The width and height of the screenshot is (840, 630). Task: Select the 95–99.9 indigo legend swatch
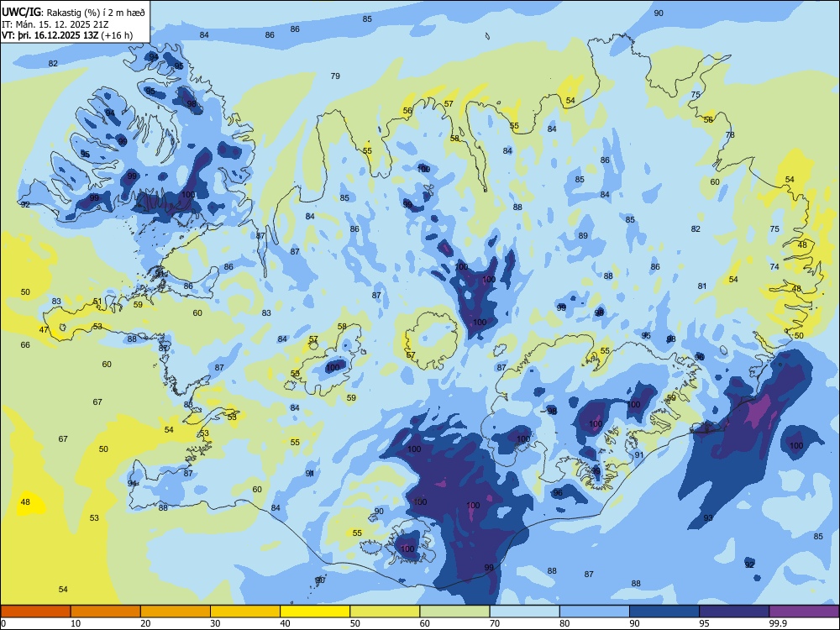(734, 612)
